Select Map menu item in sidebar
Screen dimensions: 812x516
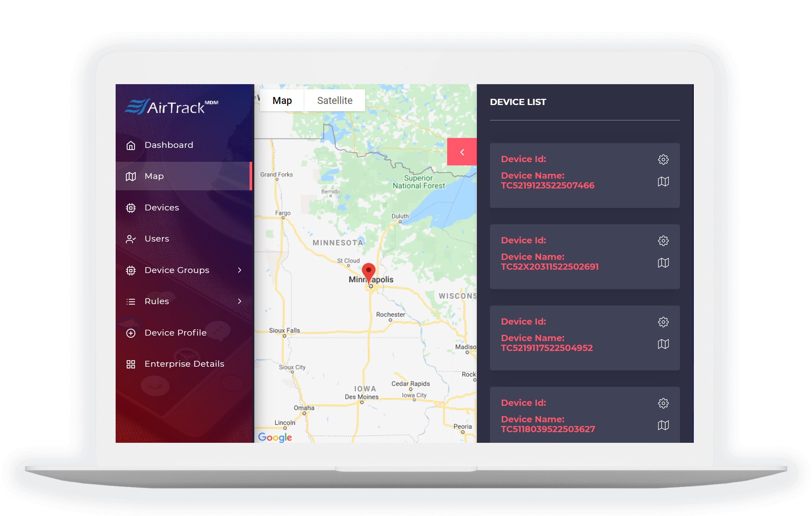point(184,176)
